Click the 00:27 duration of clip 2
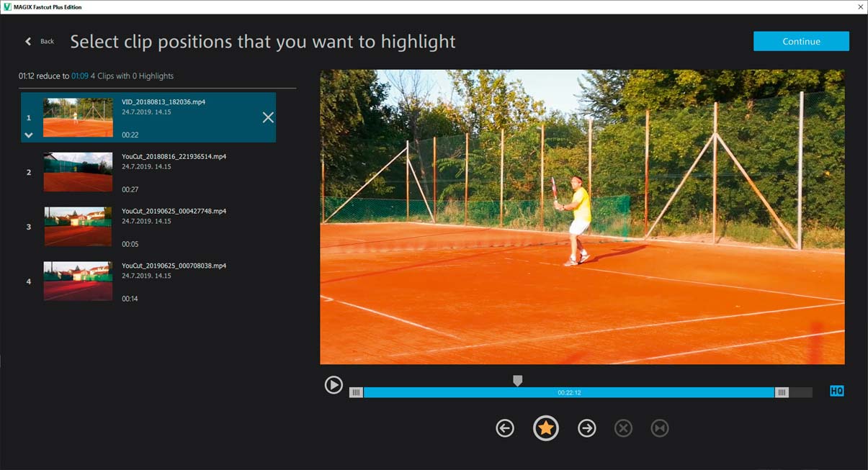 [x=130, y=189]
